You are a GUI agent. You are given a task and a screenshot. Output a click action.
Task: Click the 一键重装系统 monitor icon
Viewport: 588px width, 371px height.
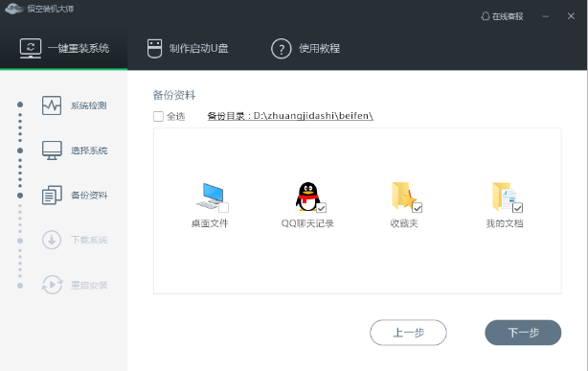coord(31,49)
